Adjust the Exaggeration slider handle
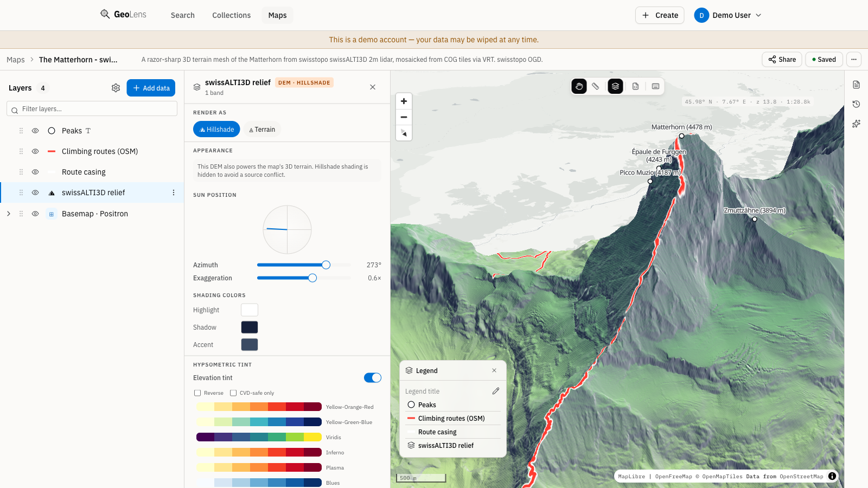 coord(312,278)
